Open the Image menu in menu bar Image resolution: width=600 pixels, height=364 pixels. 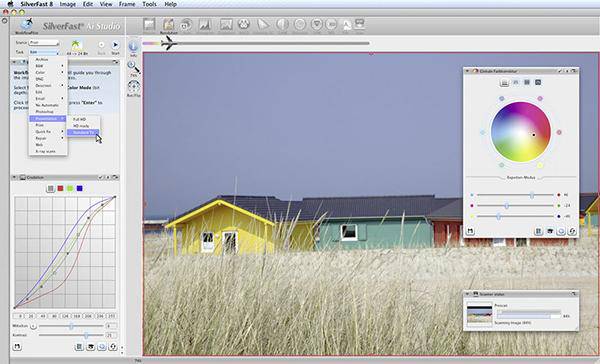(68, 4)
